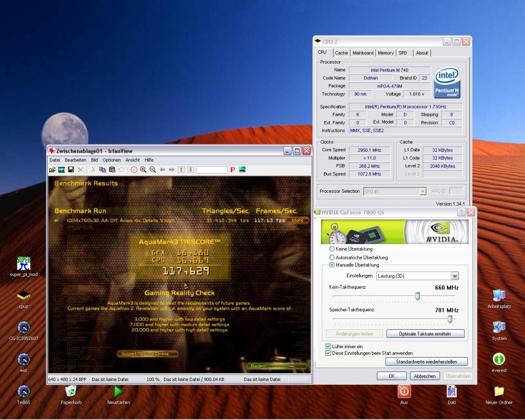Image resolution: width=525 pixels, height=420 pixels.
Task: Open the super_pi_mod desktop icon
Action: (x=24, y=267)
